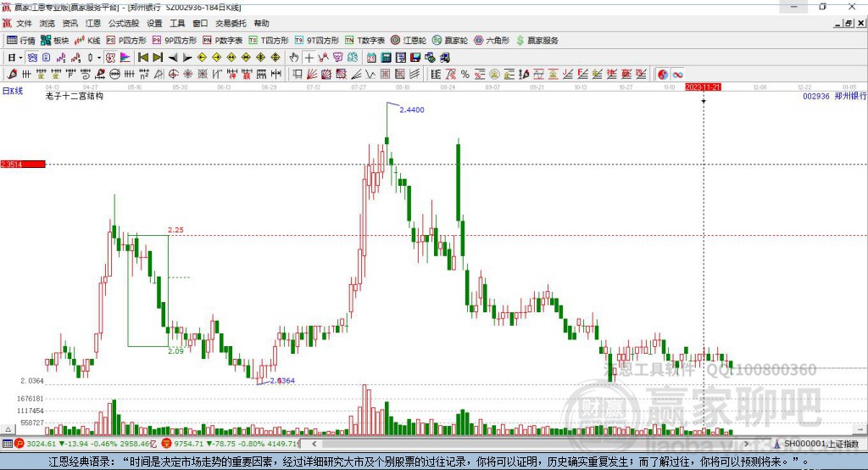This screenshot has width=868, height=470.
Task: Click the yin-yang taiji icon
Action: (x=663, y=75)
